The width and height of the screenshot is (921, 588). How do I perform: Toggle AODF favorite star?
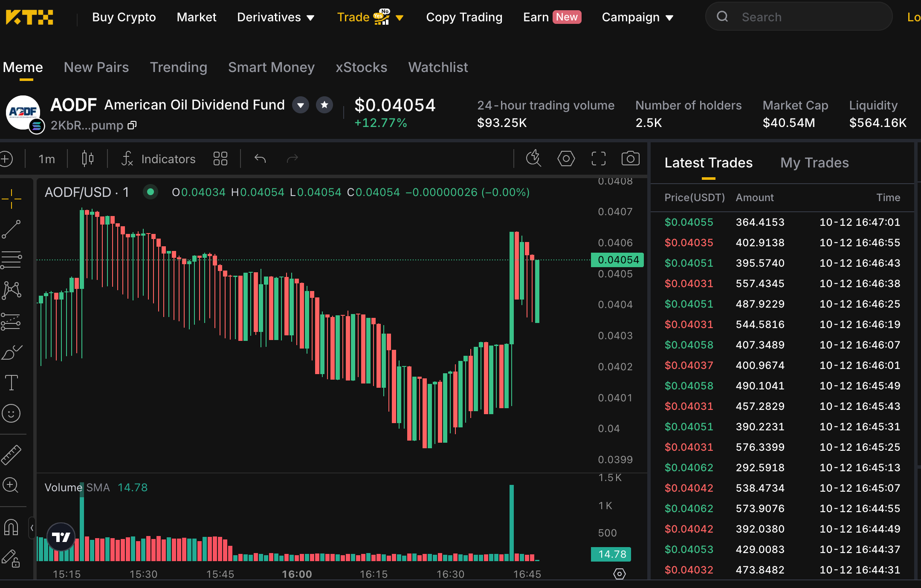coord(324,105)
